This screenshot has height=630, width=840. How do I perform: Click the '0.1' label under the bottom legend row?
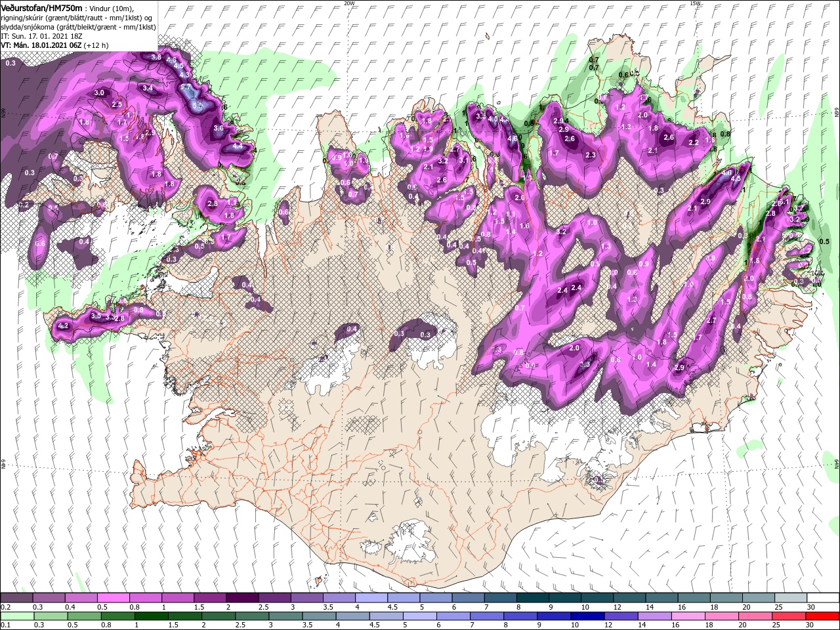pyautogui.click(x=6, y=625)
